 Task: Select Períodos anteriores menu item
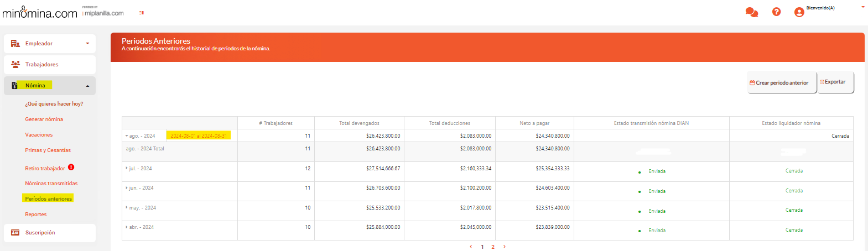point(49,198)
